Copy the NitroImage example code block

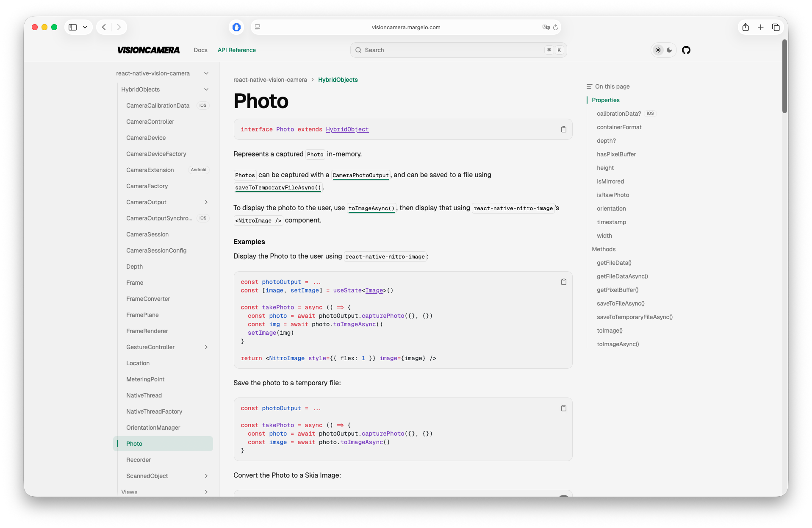click(563, 282)
